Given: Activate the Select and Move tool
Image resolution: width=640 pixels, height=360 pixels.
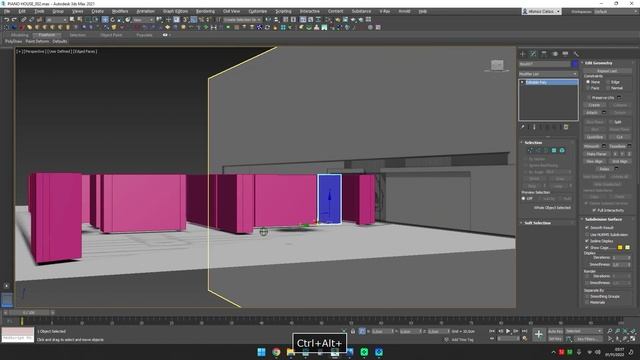Looking at the screenshot, I should point(105,20).
